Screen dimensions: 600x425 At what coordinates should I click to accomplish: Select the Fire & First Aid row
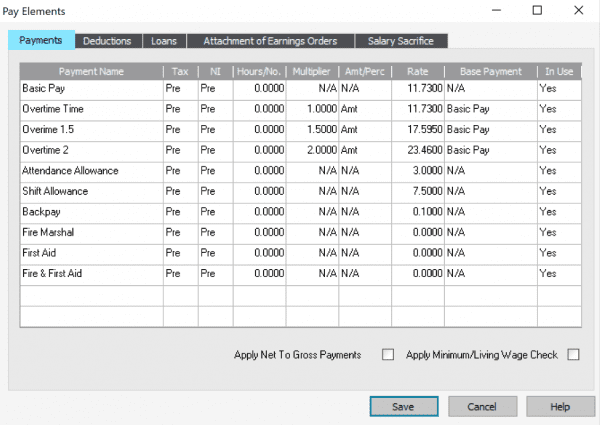pyautogui.click(x=300, y=274)
